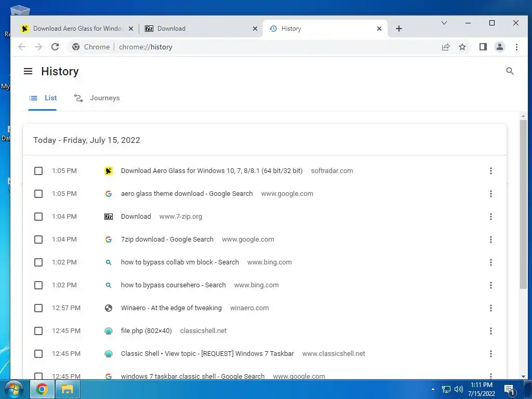Click the taskbar clock showing 1:11 PM
The image size is (532, 399).
point(482,389)
